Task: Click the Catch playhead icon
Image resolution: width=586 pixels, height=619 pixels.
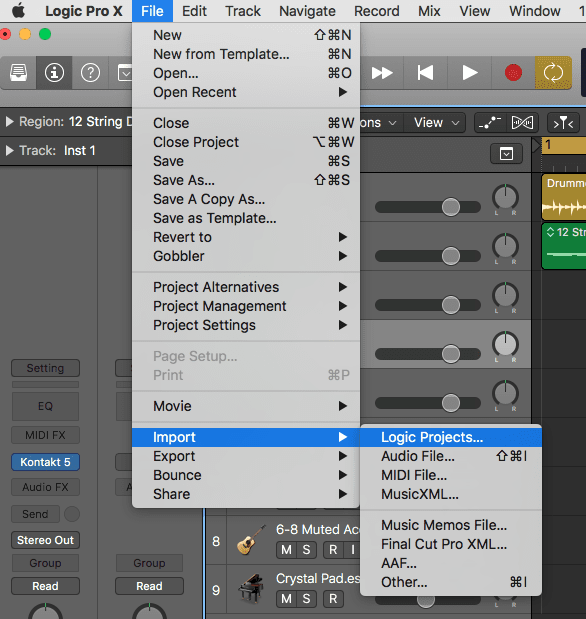Action: tap(563, 124)
